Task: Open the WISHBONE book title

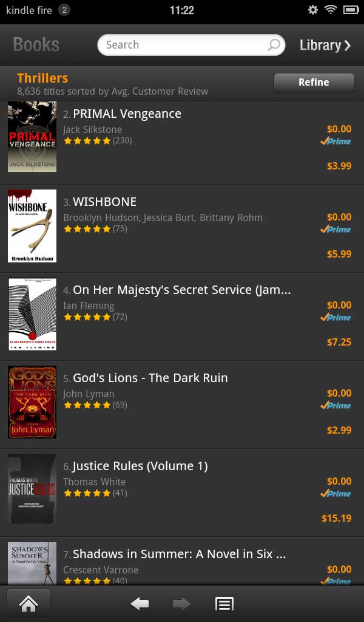Action: coord(104,202)
